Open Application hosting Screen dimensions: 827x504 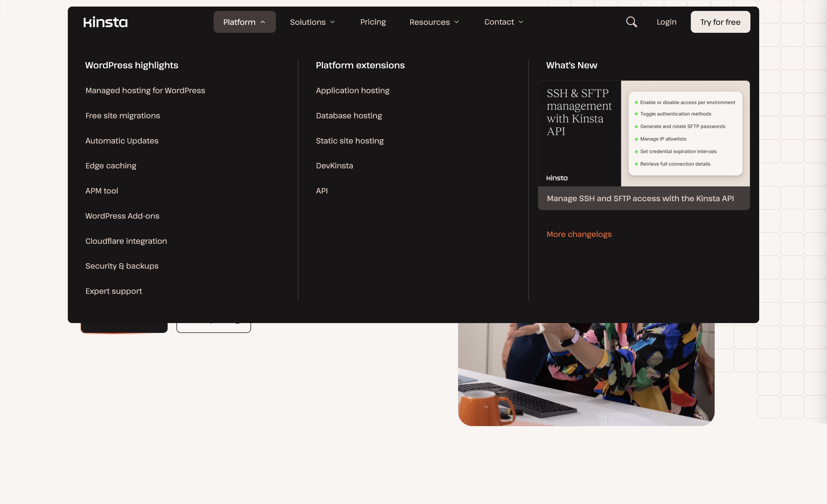pyautogui.click(x=353, y=90)
